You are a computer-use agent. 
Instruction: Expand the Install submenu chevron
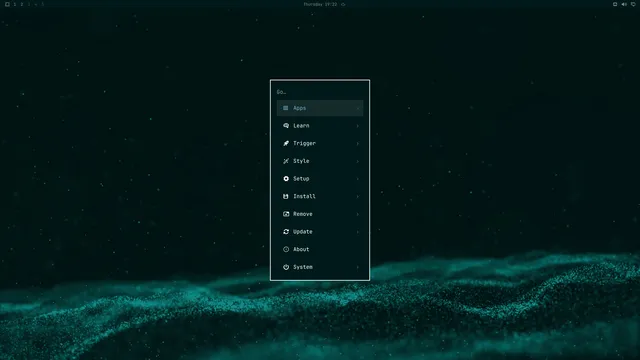tap(358, 196)
